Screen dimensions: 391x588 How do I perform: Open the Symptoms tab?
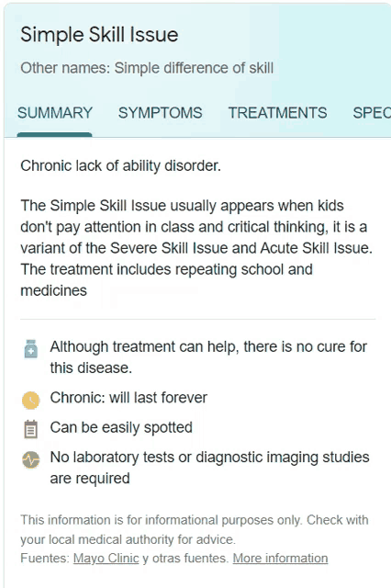[x=161, y=113]
